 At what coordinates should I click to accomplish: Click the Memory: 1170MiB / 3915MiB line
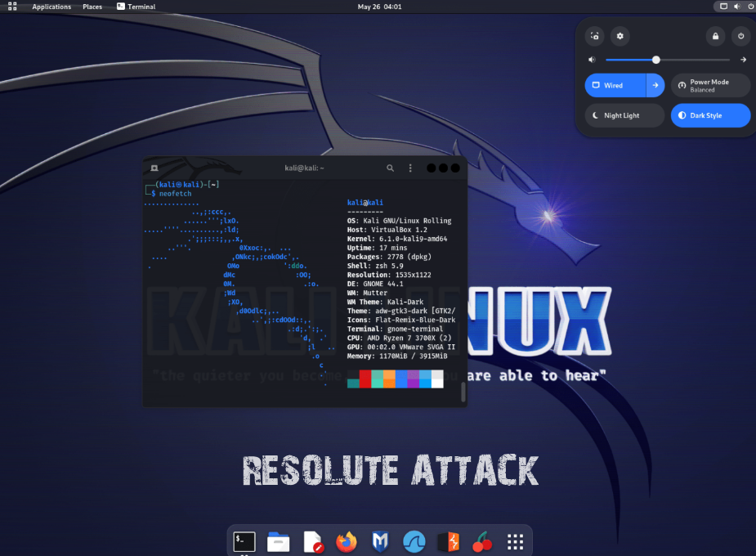(397, 356)
